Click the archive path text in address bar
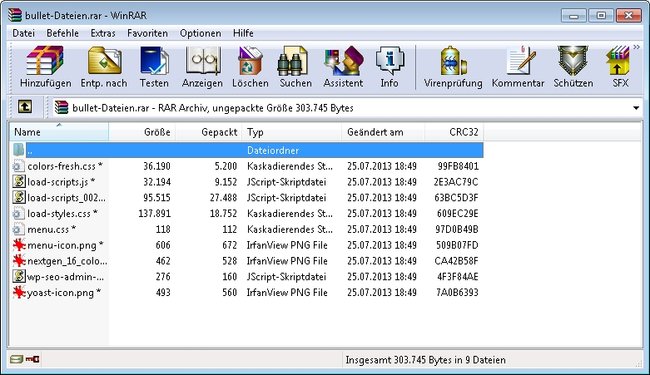650x375 pixels. click(213, 108)
